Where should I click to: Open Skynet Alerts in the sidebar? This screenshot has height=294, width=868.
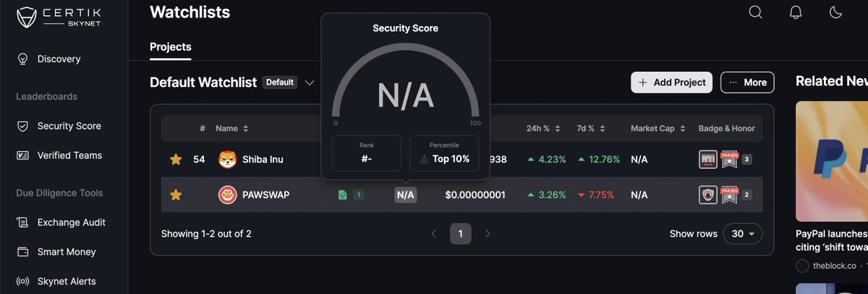click(67, 281)
